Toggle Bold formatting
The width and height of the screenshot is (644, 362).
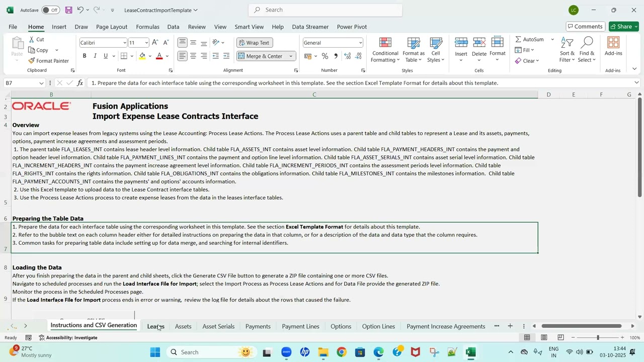(x=85, y=56)
